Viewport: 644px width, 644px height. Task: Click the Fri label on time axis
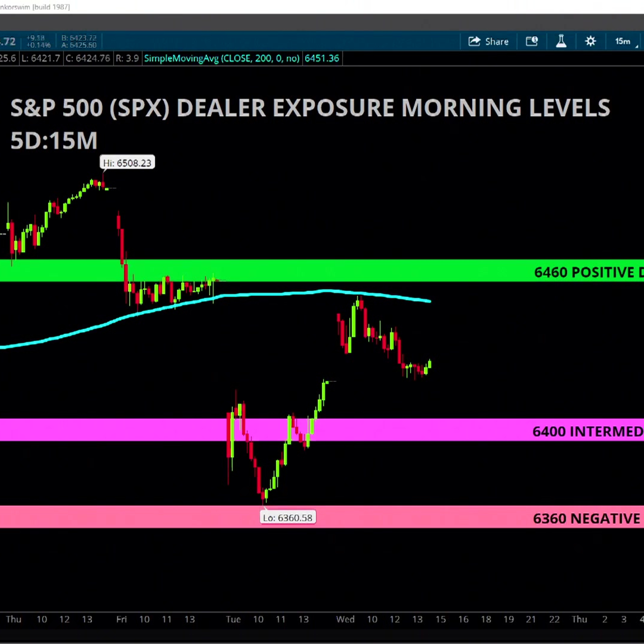tap(121, 619)
